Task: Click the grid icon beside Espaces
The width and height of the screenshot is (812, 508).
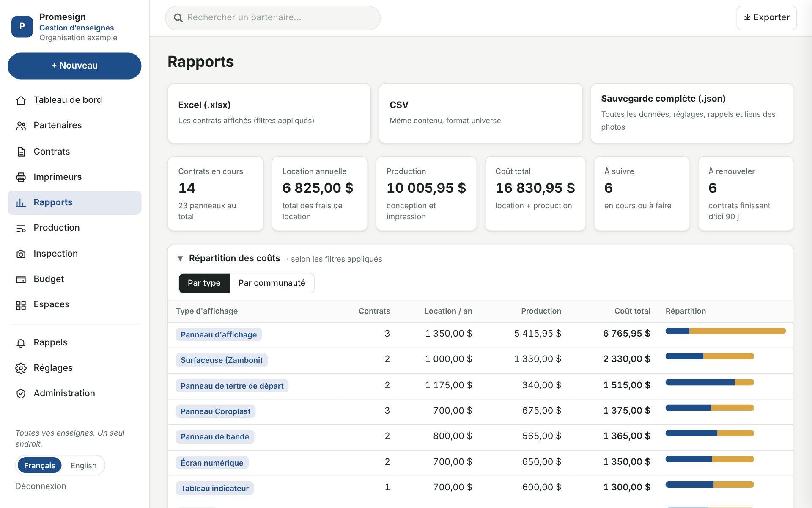Action: tap(21, 305)
